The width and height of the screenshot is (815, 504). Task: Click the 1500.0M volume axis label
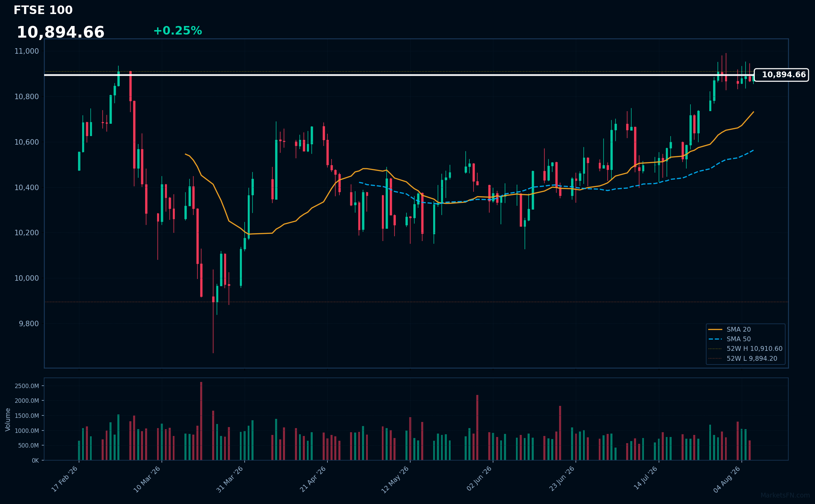(x=27, y=416)
